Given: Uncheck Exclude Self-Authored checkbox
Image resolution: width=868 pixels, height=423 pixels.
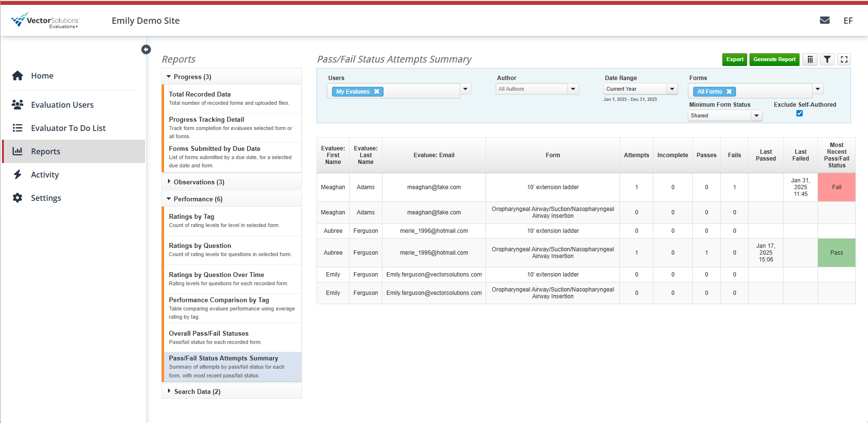Looking at the screenshot, I should tap(800, 114).
